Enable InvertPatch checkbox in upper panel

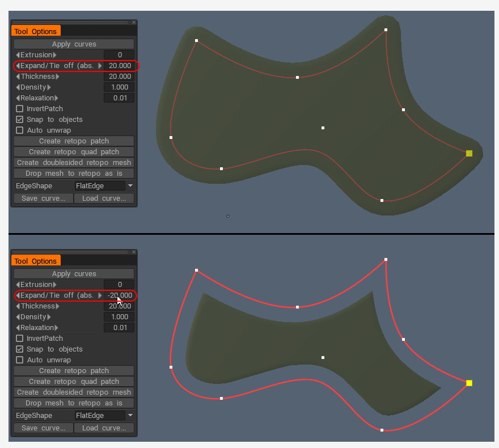(20, 109)
